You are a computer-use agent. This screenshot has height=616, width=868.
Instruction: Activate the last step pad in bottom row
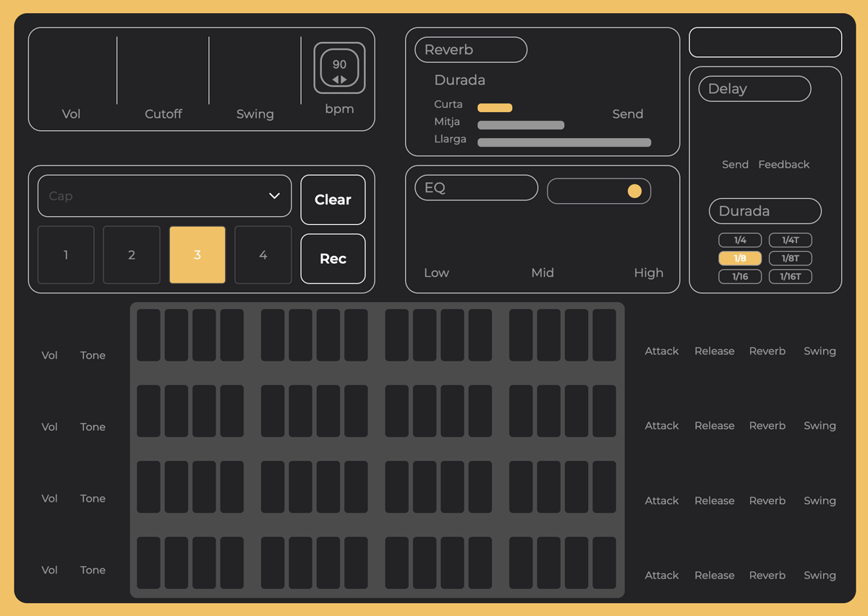[x=604, y=562]
